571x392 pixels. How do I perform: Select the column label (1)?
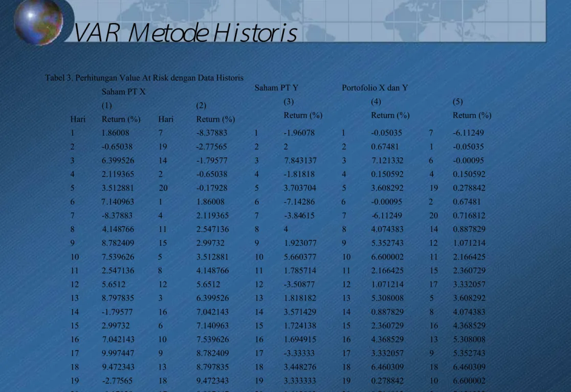point(107,105)
